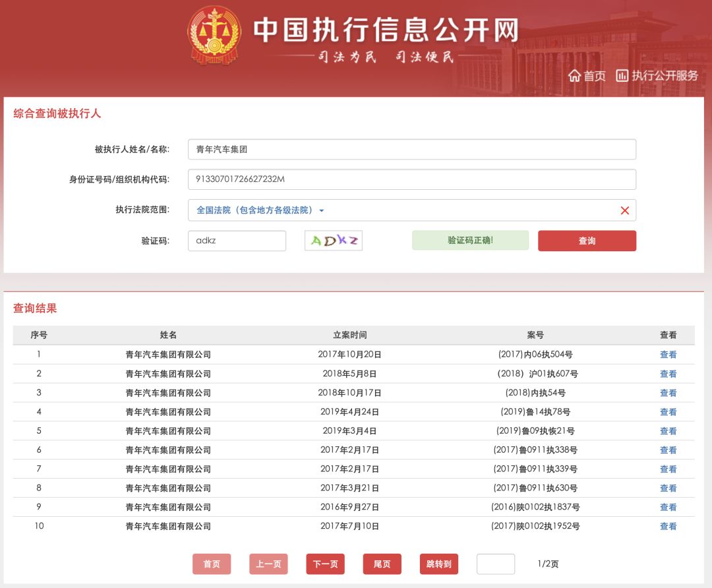Click the house icon beside 首页

[x=574, y=76]
